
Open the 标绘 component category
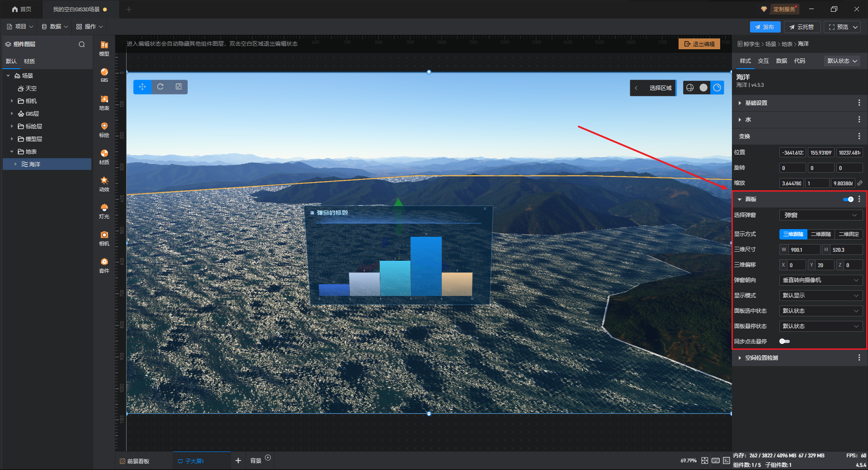tap(104, 130)
